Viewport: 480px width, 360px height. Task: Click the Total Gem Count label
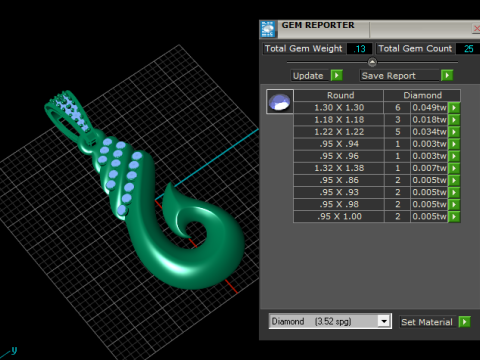pyautogui.click(x=415, y=49)
